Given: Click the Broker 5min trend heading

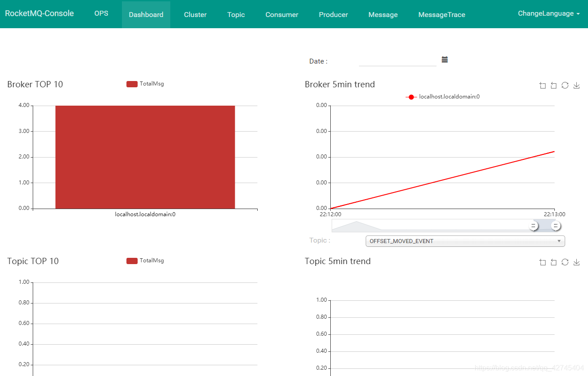Looking at the screenshot, I should (x=340, y=84).
